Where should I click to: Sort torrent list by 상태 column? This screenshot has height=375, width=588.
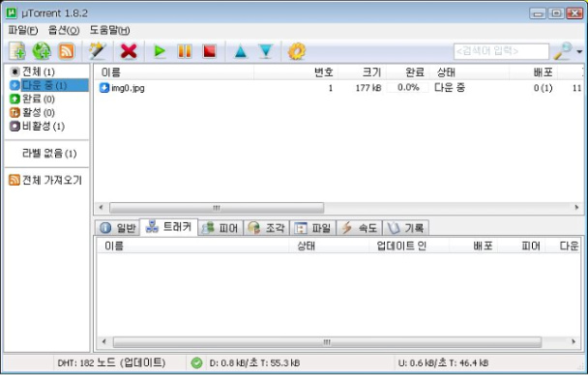click(x=469, y=72)
